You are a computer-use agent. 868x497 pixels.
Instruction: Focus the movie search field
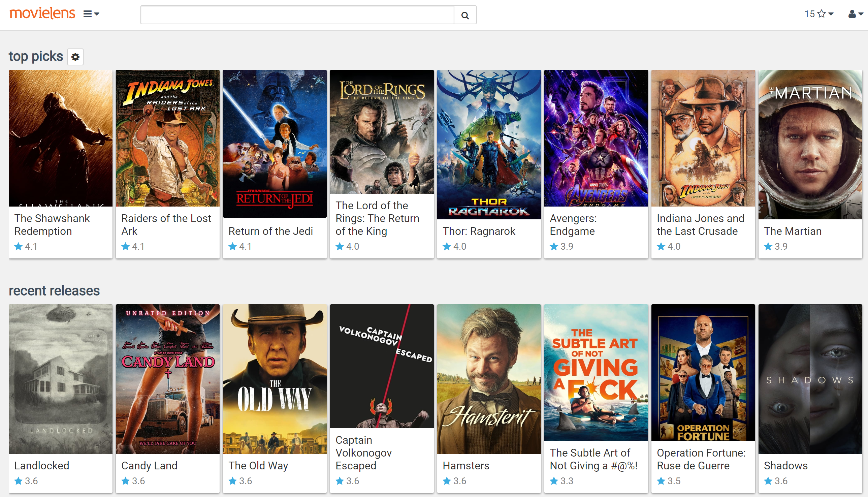[297, 15]
